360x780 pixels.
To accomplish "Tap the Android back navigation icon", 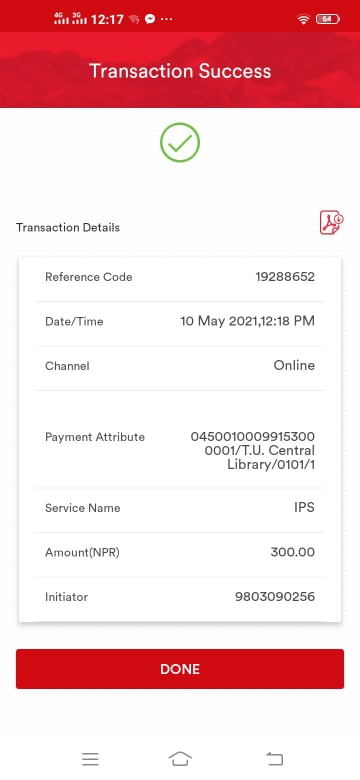I will (x=274, y=759).
